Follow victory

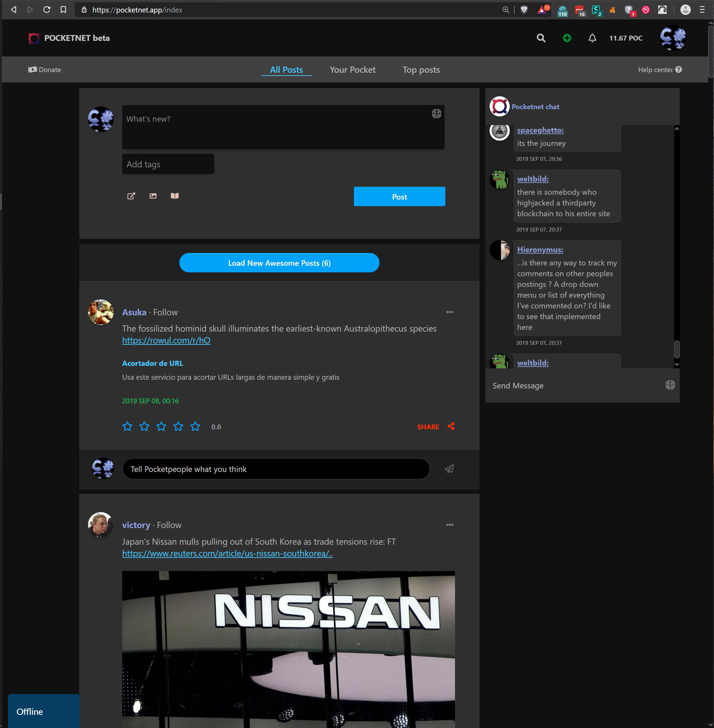point(169,525)
